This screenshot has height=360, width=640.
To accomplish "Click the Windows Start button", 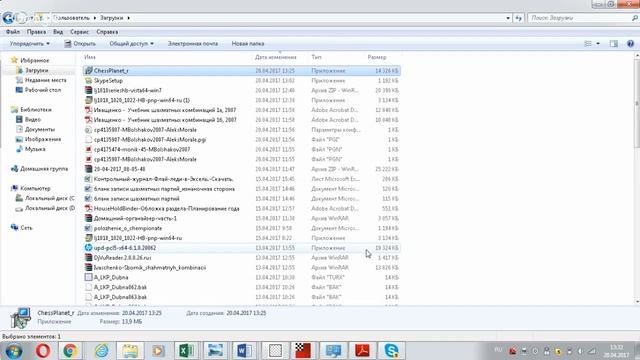I will 13,351.
